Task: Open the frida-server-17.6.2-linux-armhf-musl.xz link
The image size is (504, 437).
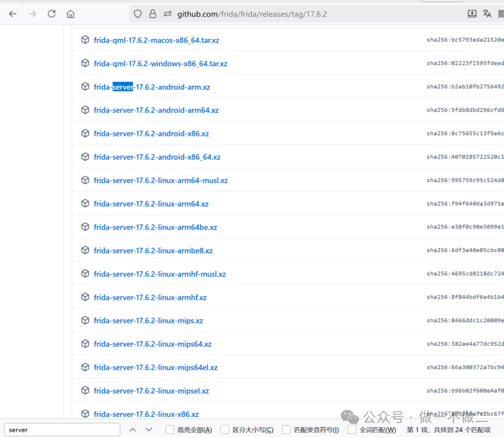Action: pyautogui.click(x=160, y=274)
